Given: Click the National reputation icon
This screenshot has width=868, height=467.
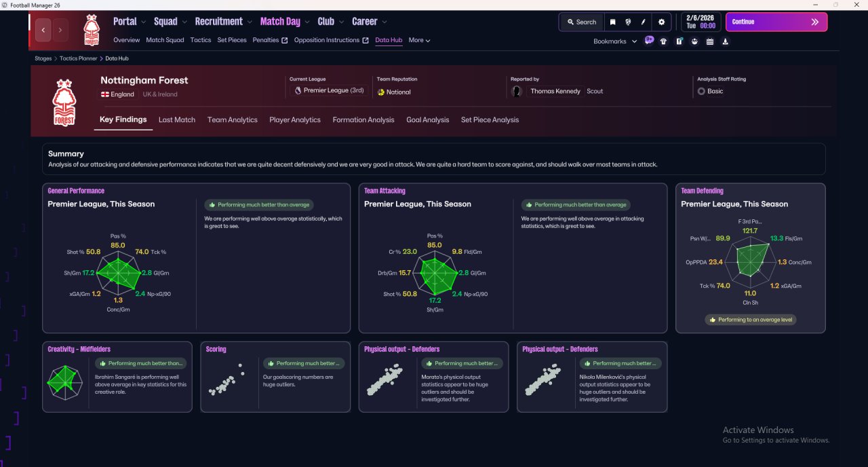Looking at the screenshot, I should pos(381,92).
